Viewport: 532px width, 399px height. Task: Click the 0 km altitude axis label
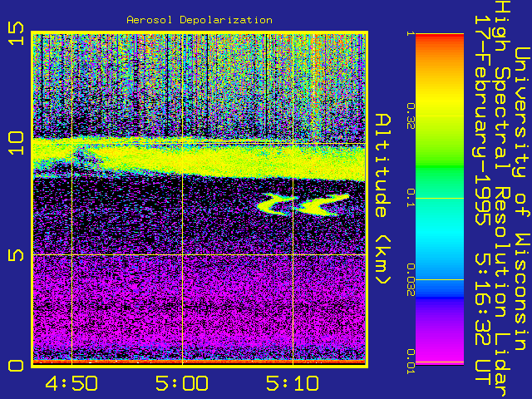pos(17,366)
